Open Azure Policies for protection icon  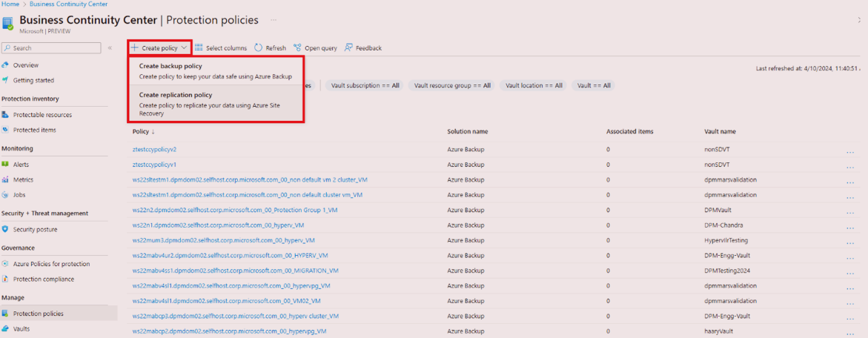pos(5,265)
